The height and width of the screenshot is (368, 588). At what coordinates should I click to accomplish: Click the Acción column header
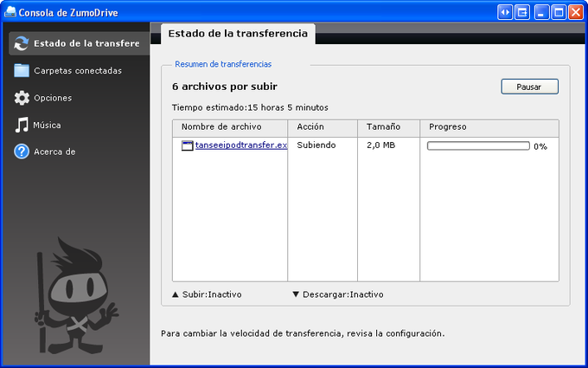pos(323,127)
